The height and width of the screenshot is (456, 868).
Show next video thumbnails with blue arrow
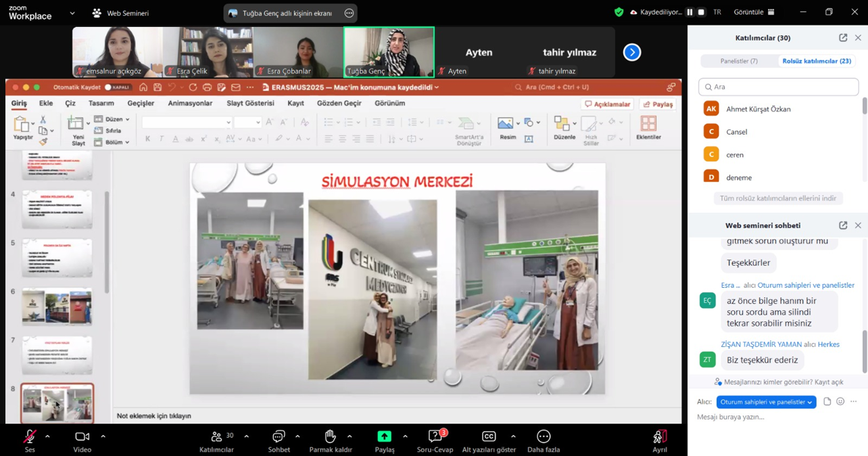coord(632,52)
